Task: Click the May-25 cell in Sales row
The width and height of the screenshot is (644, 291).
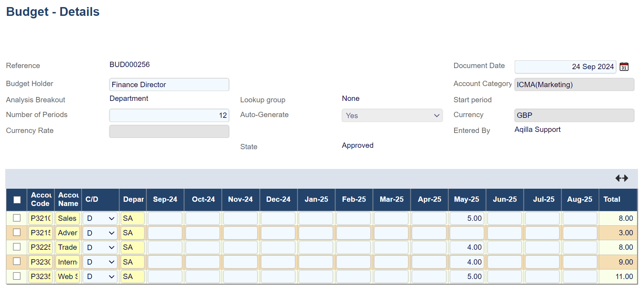Action: 467,218
